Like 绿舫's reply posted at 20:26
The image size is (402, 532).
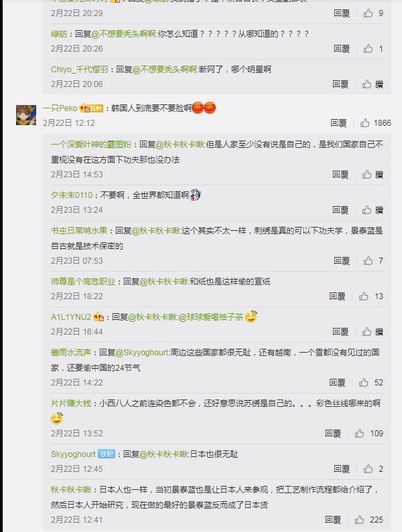tap(368, 49)
